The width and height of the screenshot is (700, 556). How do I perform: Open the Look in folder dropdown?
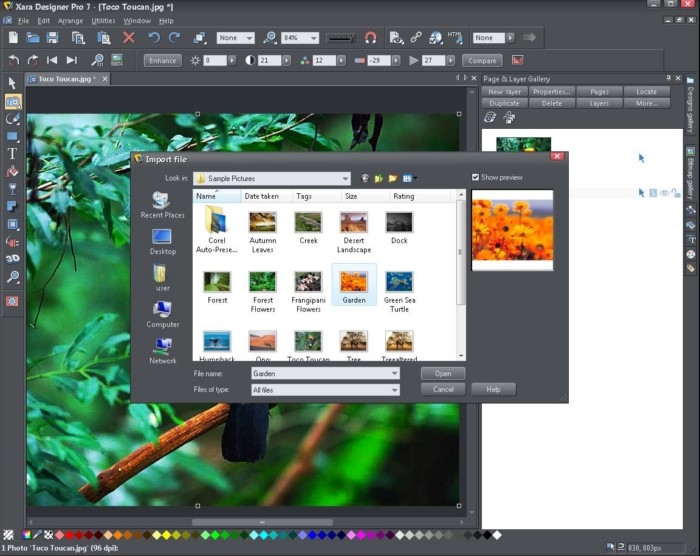click(x=345, y=179)
